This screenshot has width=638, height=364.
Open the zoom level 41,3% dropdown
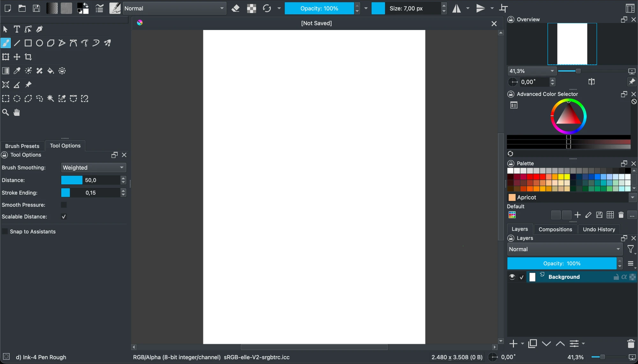pyautogui.click(x=532, y=71)
